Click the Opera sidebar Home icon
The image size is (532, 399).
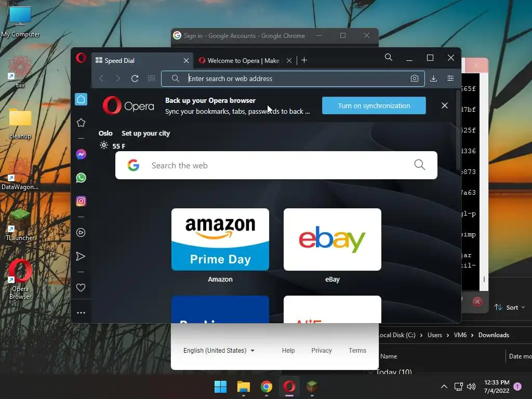click(x=81, y=99)
